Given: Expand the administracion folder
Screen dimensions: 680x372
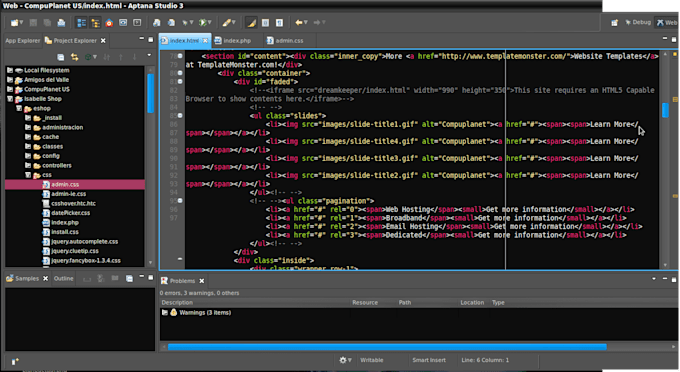Looking at the screenshot, I should (28, 127).
